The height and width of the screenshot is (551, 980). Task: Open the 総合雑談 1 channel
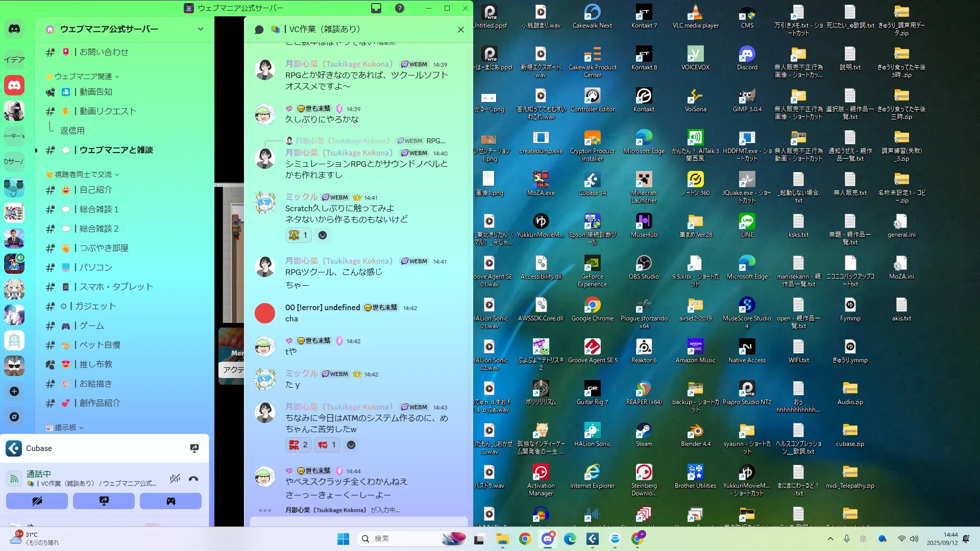(x=99, y=209)
